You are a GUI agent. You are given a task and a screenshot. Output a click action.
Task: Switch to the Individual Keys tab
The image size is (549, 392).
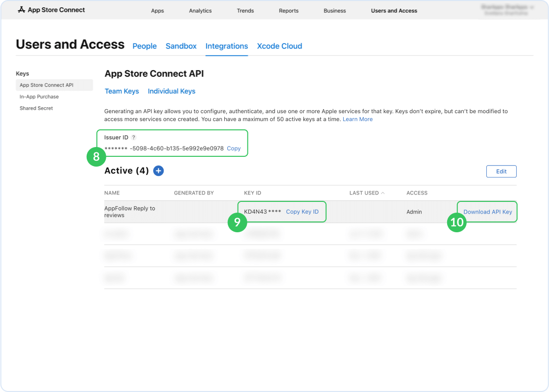coord(171,91)
